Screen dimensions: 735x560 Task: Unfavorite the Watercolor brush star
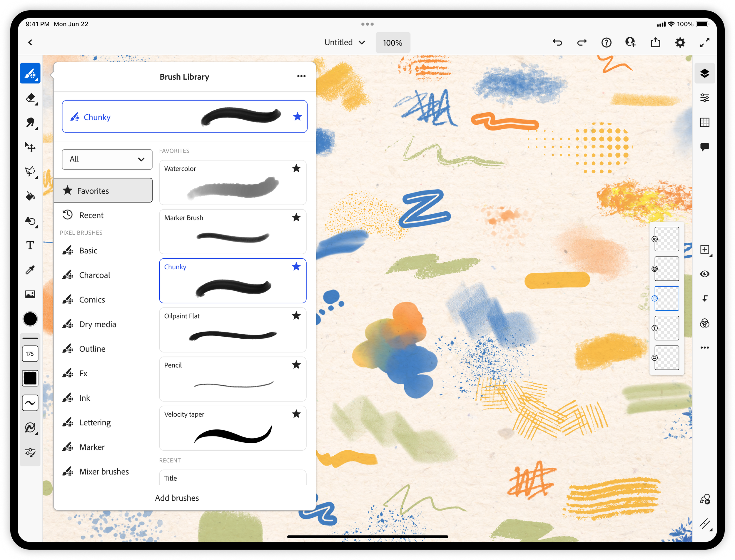pyautogui.click(x=296, y=168)
